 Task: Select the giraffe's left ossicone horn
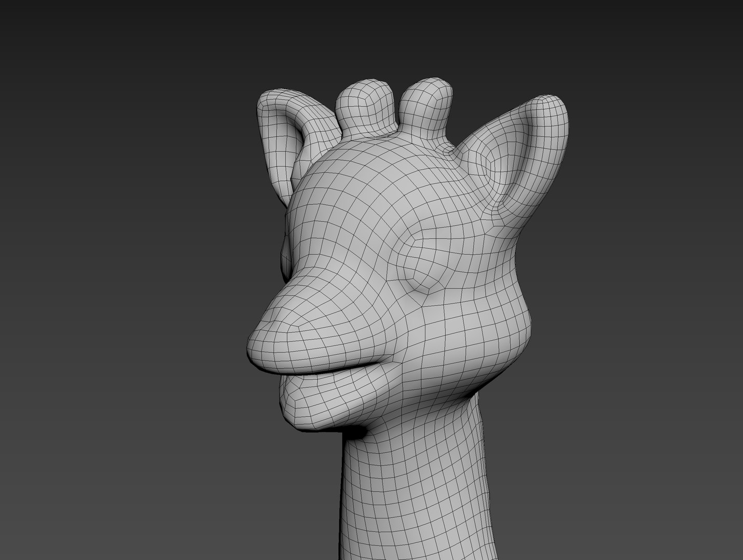[365, 109]
